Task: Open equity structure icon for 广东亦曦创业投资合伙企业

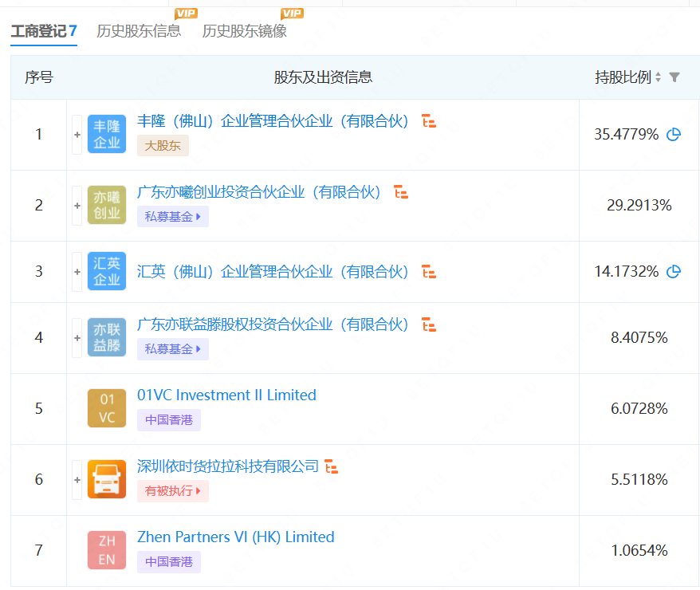Action: pyautogui.click(x=401, y=192)
